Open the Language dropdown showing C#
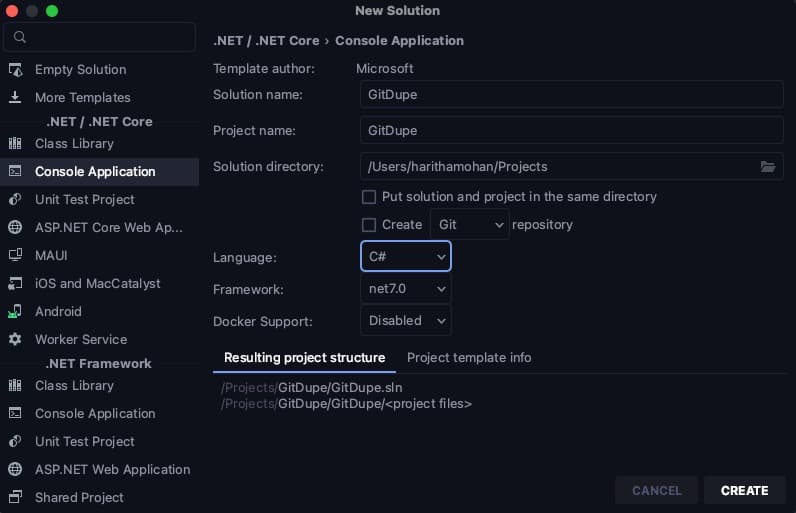The width and height of the screenshot is (796, 513). tap(406, 257)
